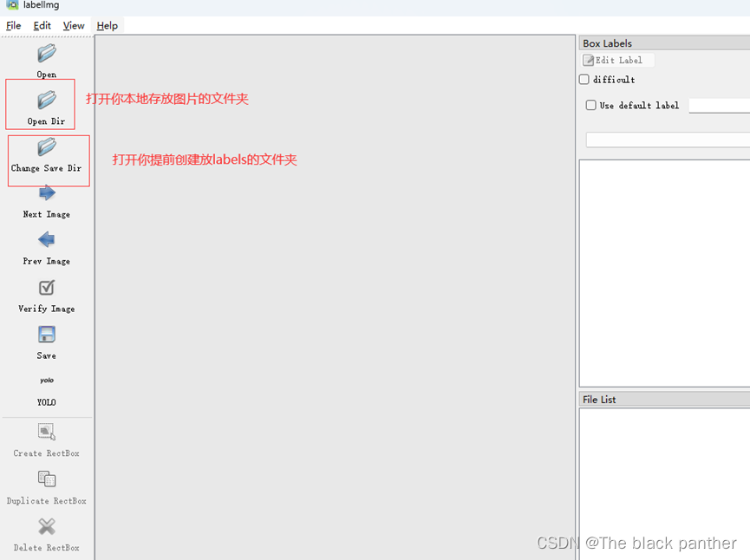Click the default label text field

coord(720,106)
